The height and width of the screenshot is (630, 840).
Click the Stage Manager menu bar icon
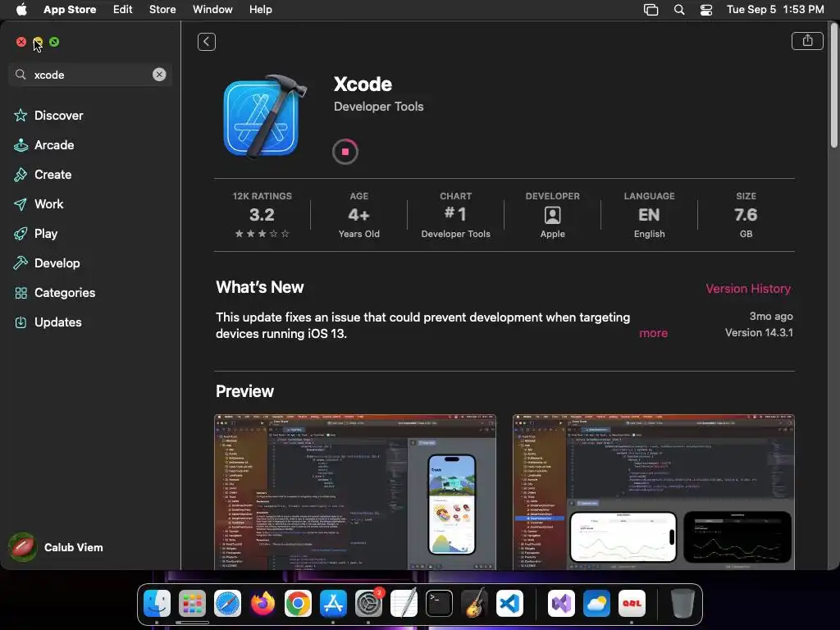pyautogui.click(x=651, y=10)
